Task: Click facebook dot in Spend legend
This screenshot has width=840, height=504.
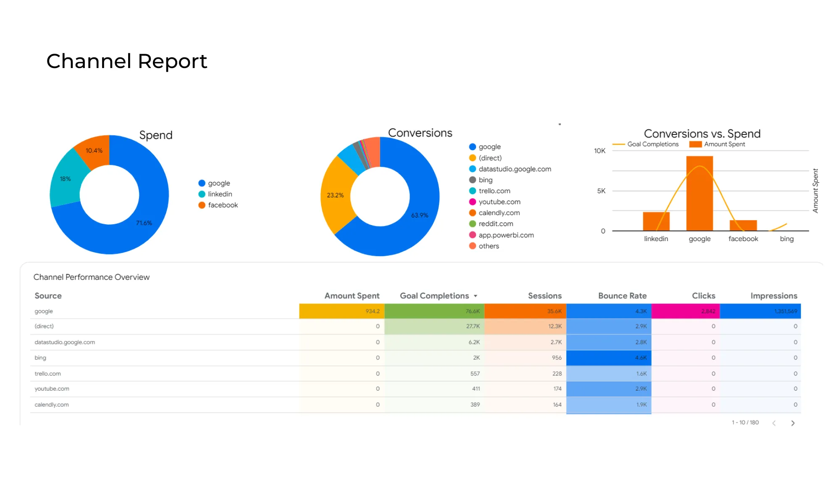Action: (202, 205)
